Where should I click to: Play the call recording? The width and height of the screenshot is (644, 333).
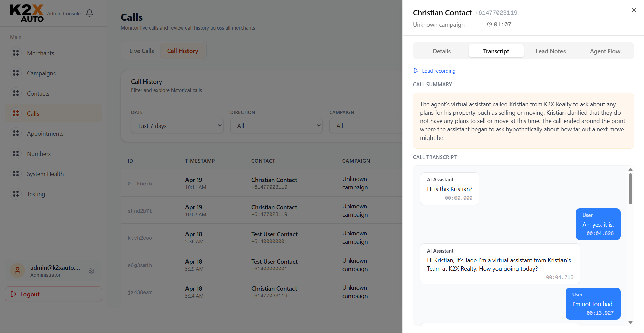coord(434,71)
